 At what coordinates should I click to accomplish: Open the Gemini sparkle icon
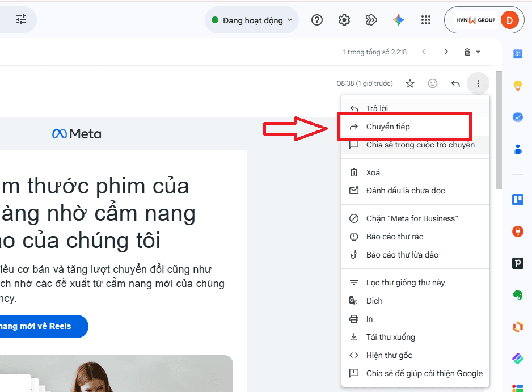click(399, 20)
